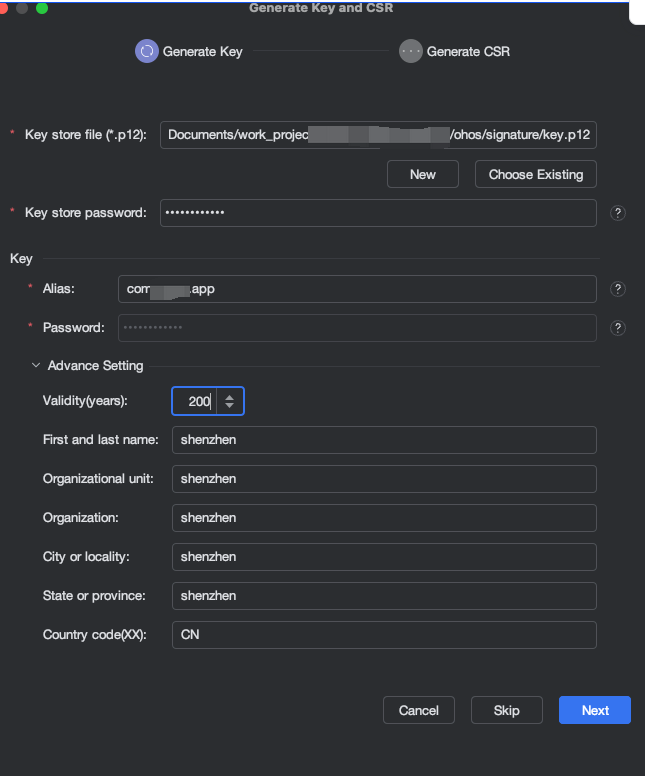Focus the First and last name field
Image resolution: width=645 pixels, height=776 pixels.
point(384,440)
